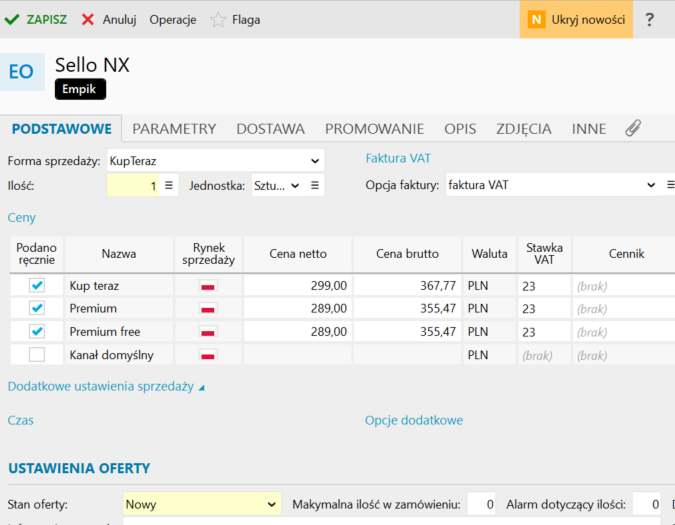Viewport: 675px width, 525px height.
Task: Switch to the ZDJĘCIA tab
Action: [524, 129]
